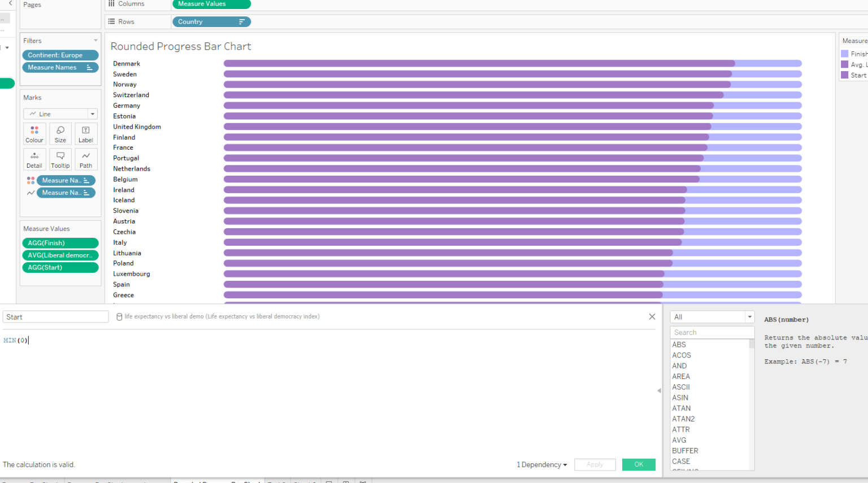Click the sort icon on the Country pill

tap(243, 21)
